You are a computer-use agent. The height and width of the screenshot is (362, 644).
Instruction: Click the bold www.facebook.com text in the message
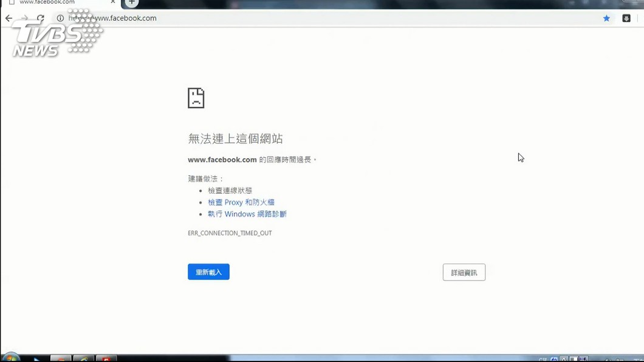(222, 160)
